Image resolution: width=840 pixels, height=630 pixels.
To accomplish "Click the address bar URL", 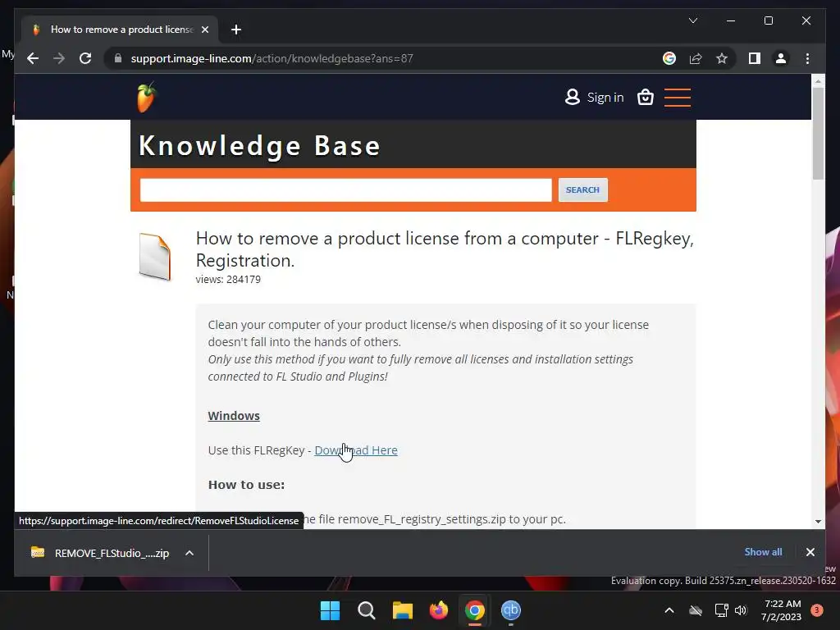I will click(x=272, y=58).
